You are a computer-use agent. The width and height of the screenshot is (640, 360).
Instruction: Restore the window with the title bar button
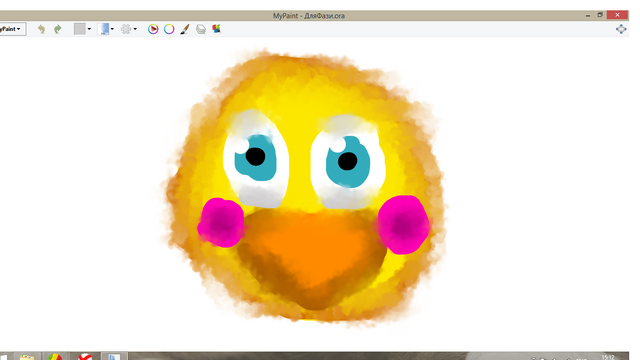[600, 15]
